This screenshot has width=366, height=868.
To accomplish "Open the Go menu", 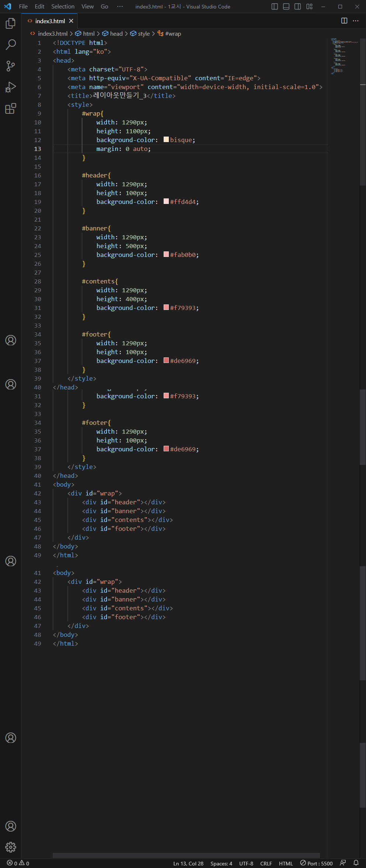I will point(104,6).
